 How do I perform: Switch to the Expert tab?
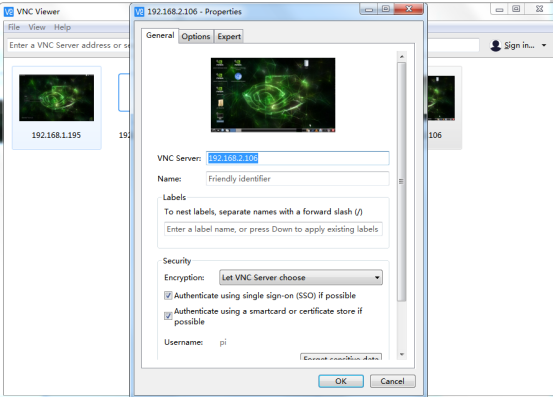click(x=229, y=36)
